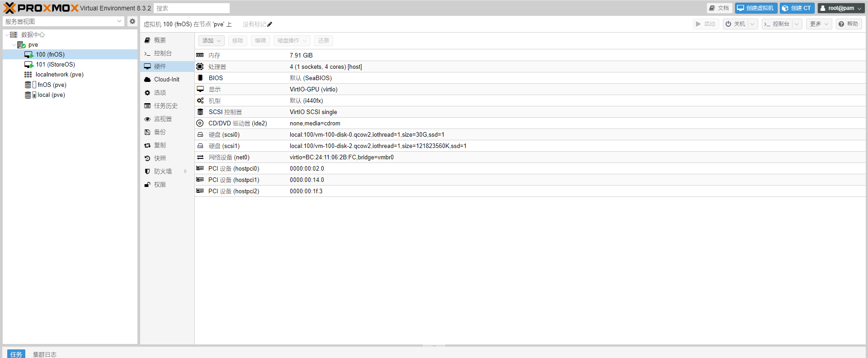Click the Help (帮助) button
The height and width of the screenshot is (358, 868).
pos(849,24)
